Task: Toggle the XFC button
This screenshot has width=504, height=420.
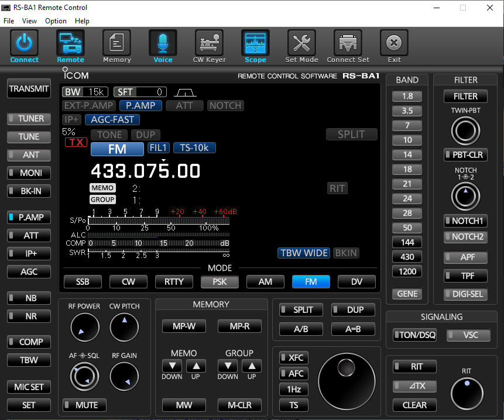Action: pyautogui.click(x=294, y=358)
